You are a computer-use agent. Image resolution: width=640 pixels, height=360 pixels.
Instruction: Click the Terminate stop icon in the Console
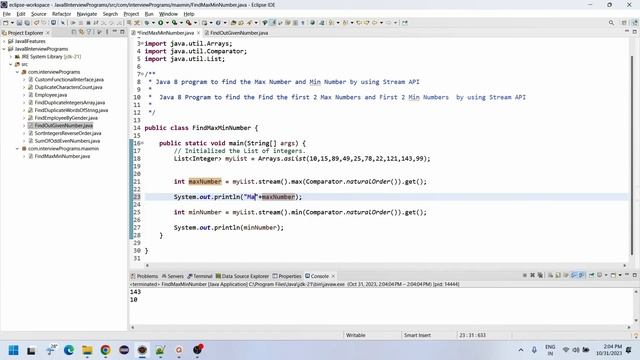(x=524, y=275)
